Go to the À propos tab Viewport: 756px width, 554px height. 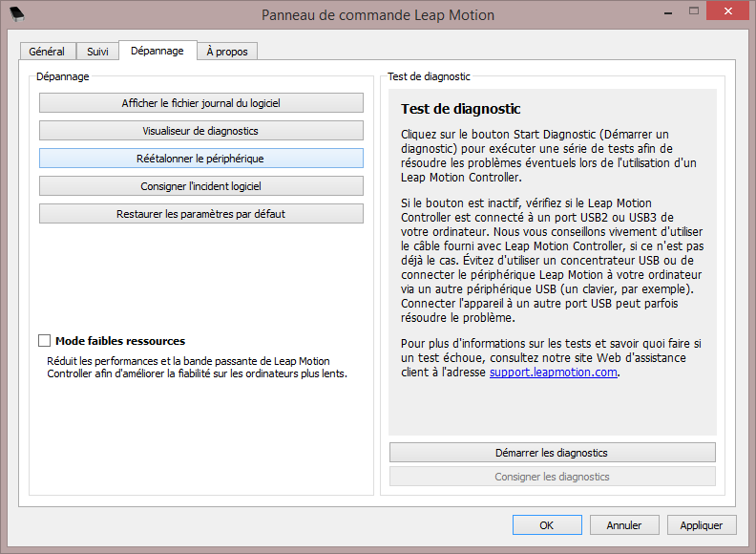pos(227,52)
